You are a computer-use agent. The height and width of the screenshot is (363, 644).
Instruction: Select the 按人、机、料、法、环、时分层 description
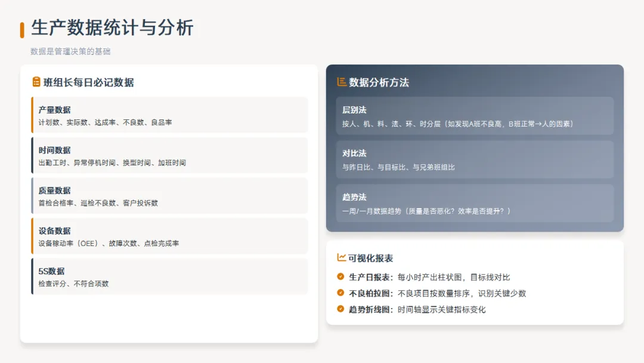(x=459, y=124)
